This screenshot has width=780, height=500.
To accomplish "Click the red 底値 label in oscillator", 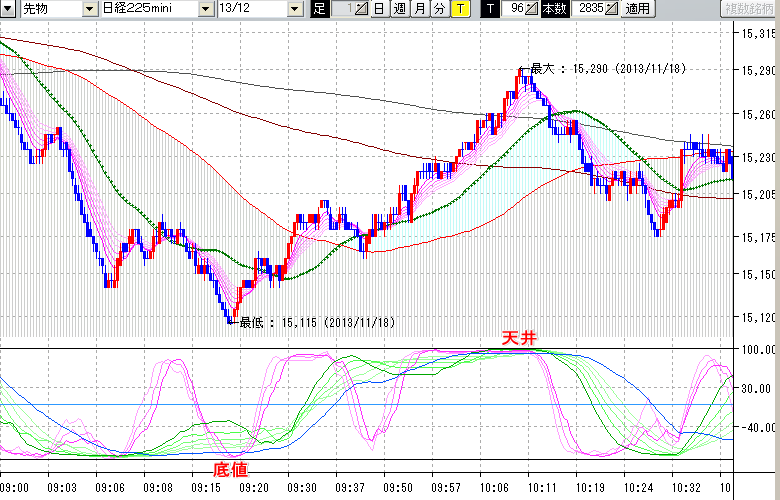I will (x=231, y=467).
